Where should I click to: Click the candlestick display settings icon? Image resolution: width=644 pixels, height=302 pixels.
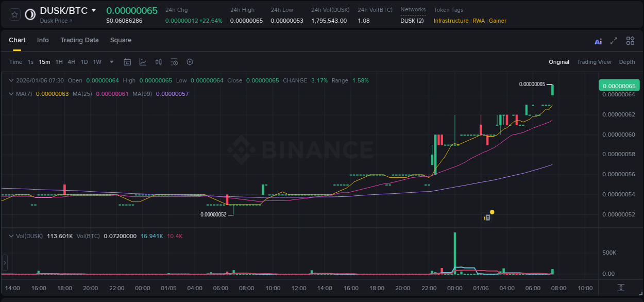pyautogui.click(x=158, y=61)
